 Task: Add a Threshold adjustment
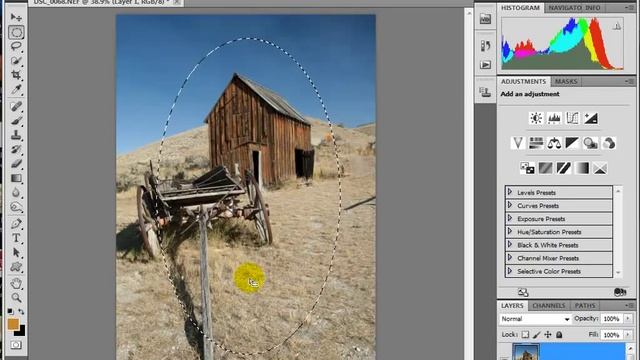[564, 168]
